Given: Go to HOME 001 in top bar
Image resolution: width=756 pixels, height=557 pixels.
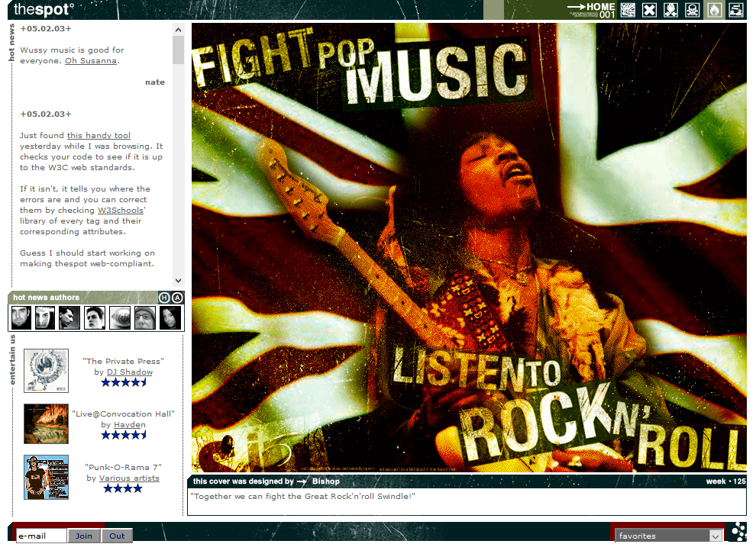Looking at the screenshot, I should [591, 10].
